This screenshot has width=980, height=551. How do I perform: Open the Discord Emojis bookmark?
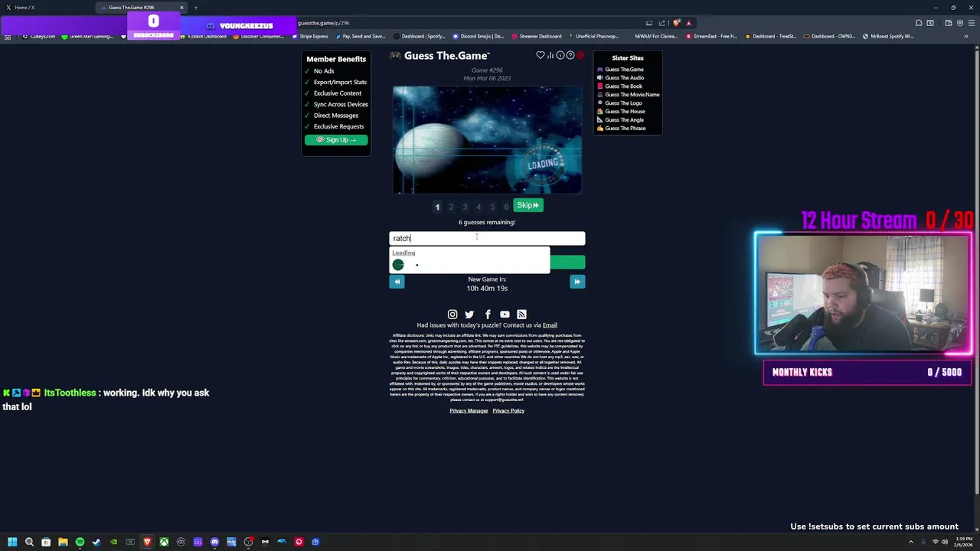479,36
